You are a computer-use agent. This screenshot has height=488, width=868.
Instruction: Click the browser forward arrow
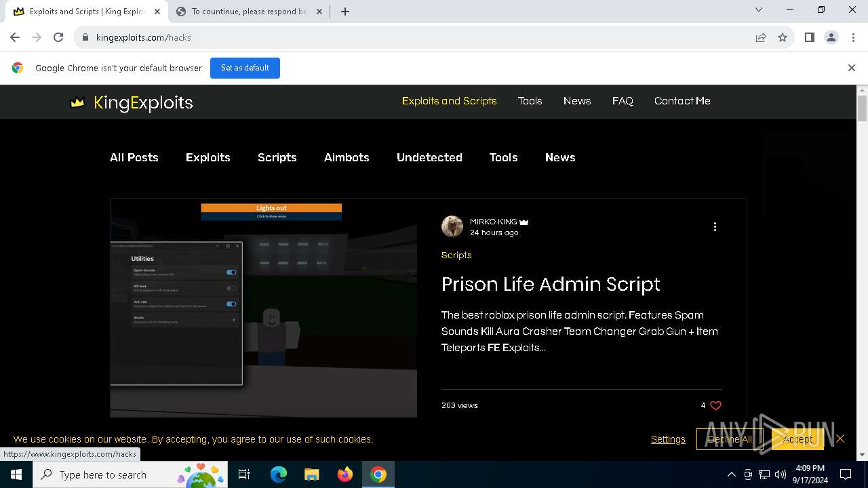point(37,37)
